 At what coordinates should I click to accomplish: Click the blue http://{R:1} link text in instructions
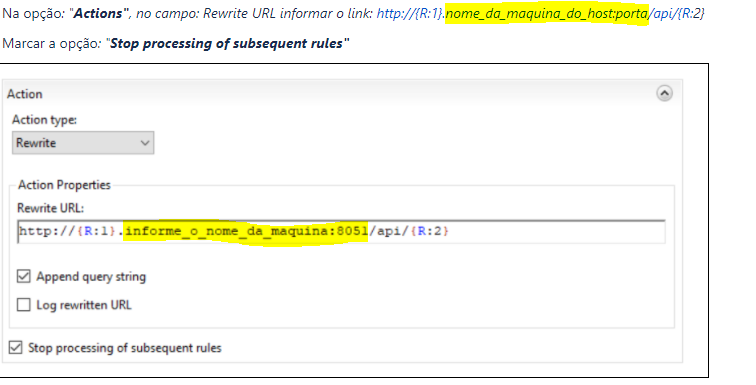(410, 13)
